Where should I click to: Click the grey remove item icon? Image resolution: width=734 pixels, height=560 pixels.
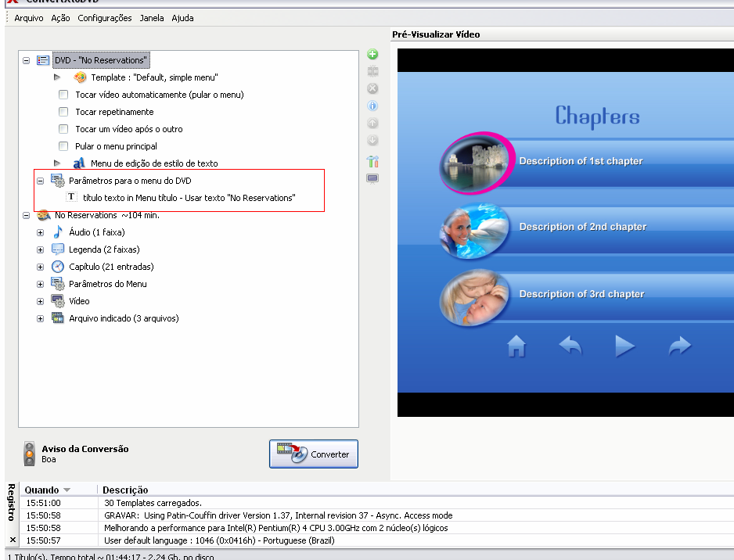click(372, 88)
